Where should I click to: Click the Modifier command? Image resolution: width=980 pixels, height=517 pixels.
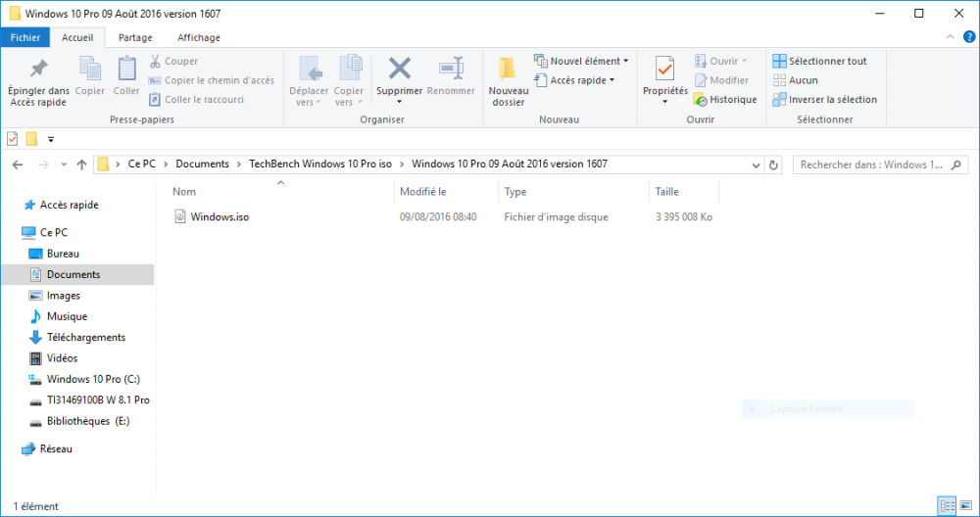[721, 80]
